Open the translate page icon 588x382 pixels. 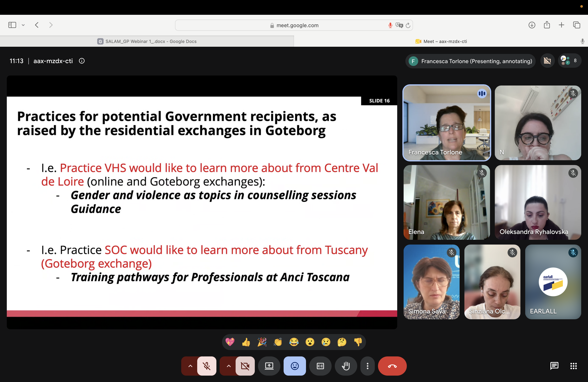(x=399, y=25)
